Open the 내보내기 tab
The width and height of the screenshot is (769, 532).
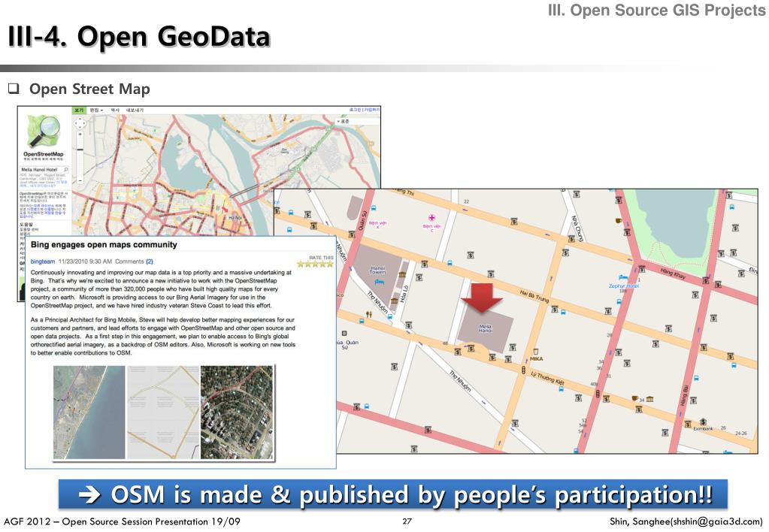pyautogui.click(x=135, y=110)
